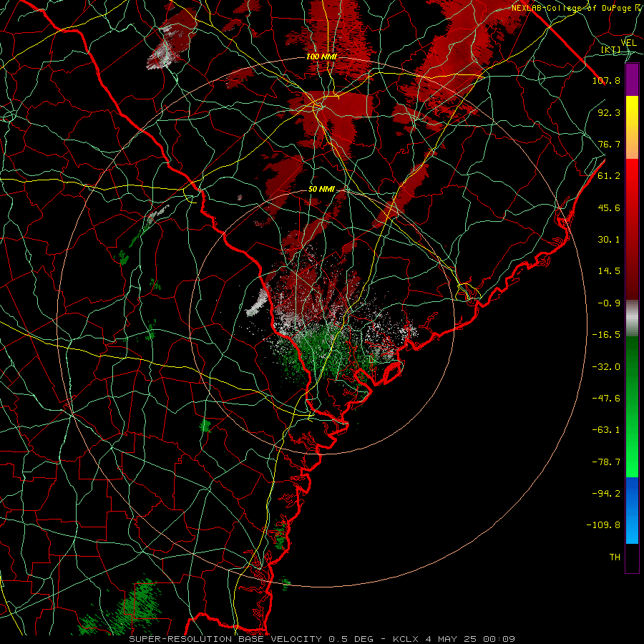Click the -47.6 legend value
Screen dimensions: 644x644
(606, 399)
